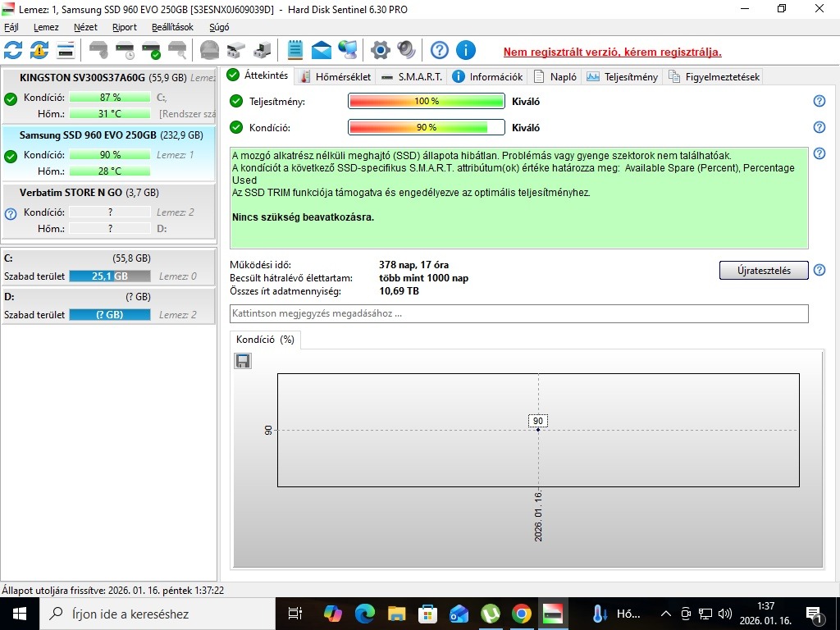Click the disk-with-magnifier toolbar icon
Viewport: 840px width, 630px height.
178,50
